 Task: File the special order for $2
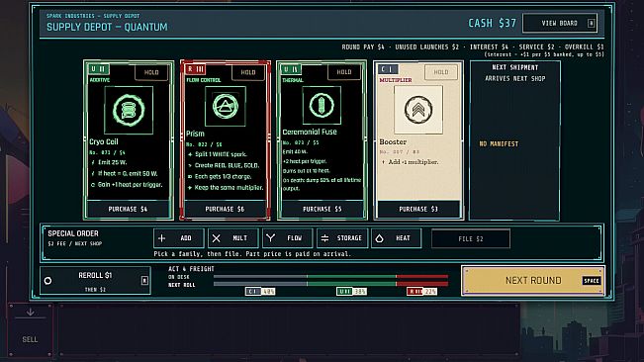[471, 239]
